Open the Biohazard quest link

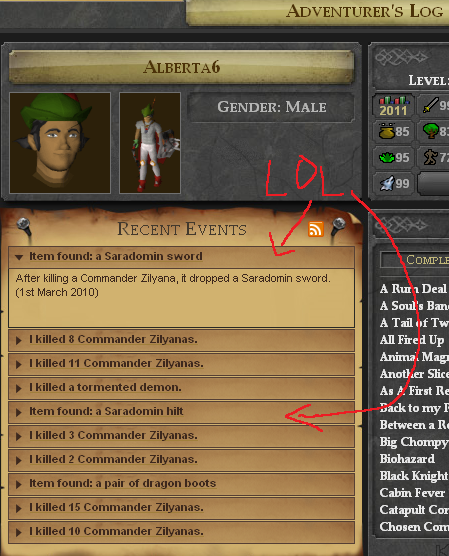pyautogui.click(x=407, y=459)
